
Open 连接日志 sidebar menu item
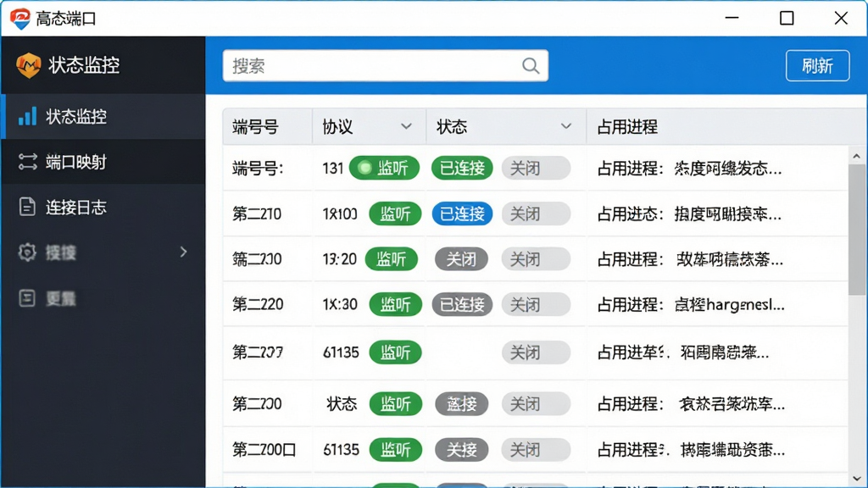click(x=103, y=207)
